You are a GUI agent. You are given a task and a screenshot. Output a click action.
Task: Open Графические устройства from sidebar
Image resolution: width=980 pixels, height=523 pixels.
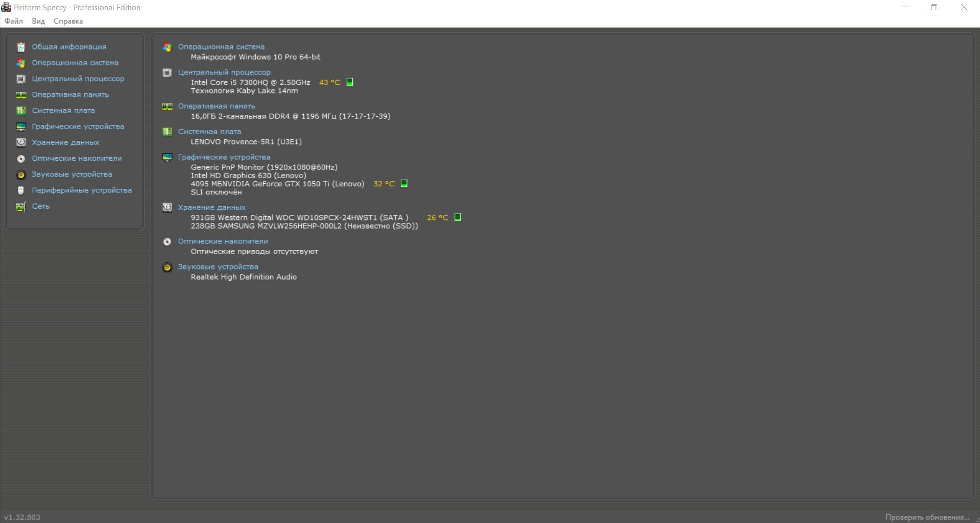coord(78,127)
